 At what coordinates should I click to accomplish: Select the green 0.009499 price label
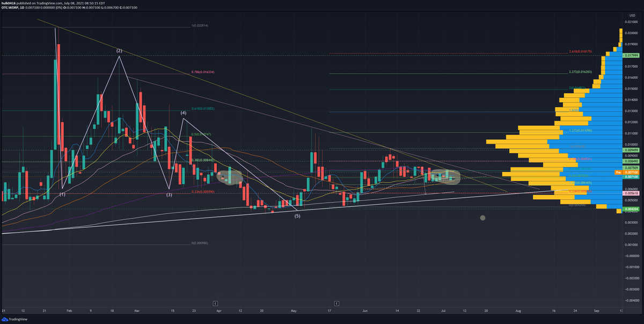(x=631, y=151)
